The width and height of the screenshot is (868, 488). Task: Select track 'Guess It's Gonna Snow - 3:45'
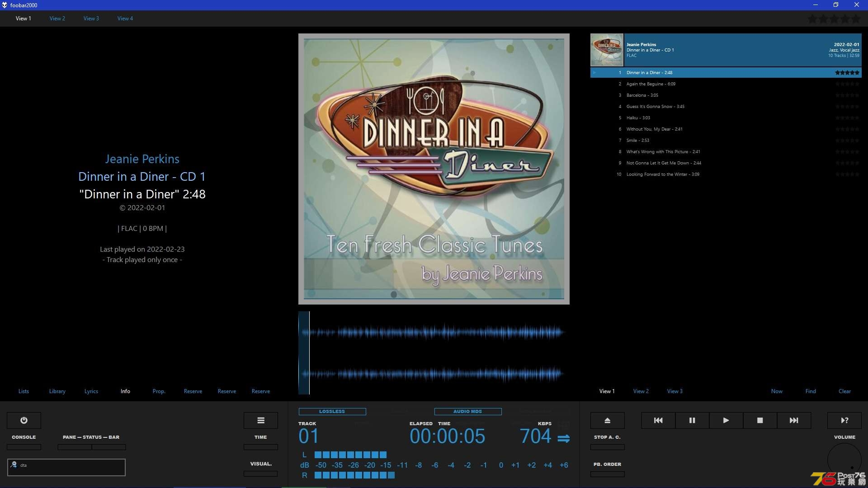pyautogui.click(x=726, y=107)
